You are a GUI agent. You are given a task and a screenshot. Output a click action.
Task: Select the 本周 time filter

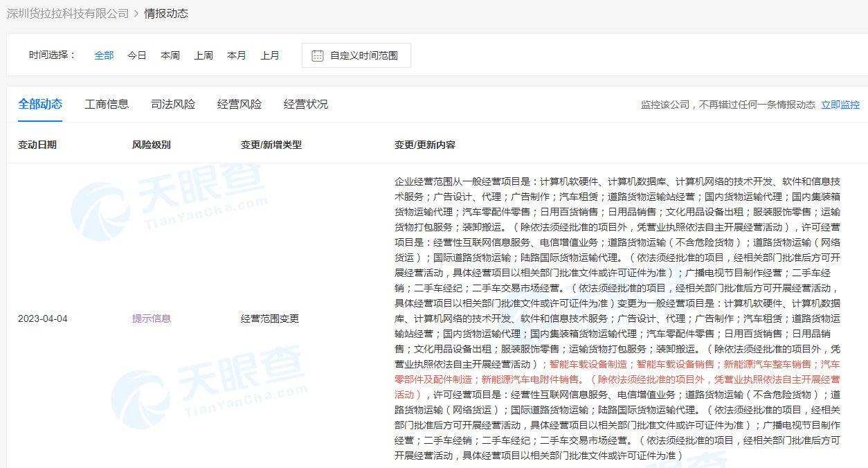[170, 55]
